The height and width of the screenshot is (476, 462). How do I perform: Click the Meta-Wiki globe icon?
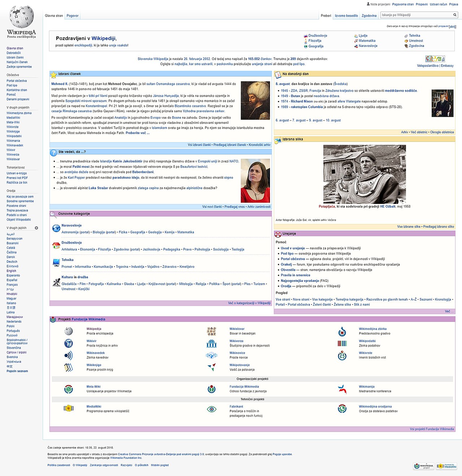[69, 389]
